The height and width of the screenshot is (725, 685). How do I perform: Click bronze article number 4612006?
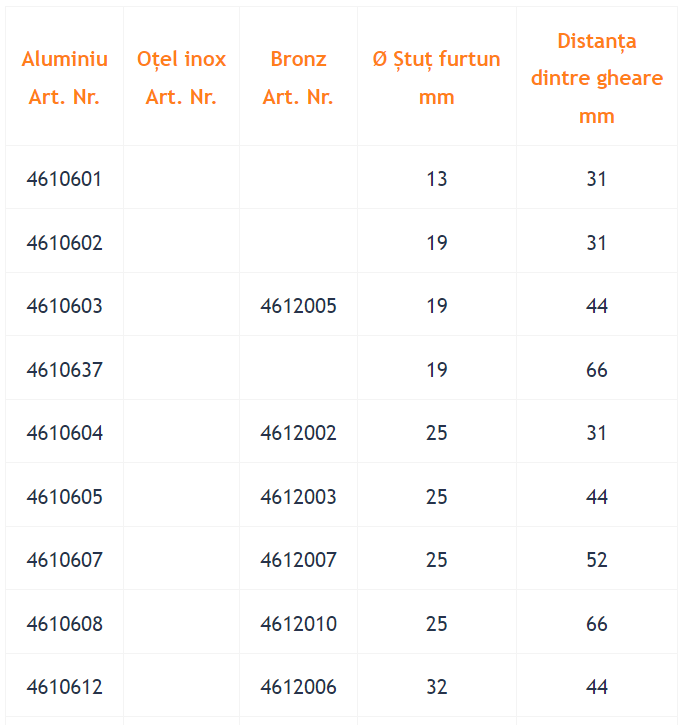[298, 687]
